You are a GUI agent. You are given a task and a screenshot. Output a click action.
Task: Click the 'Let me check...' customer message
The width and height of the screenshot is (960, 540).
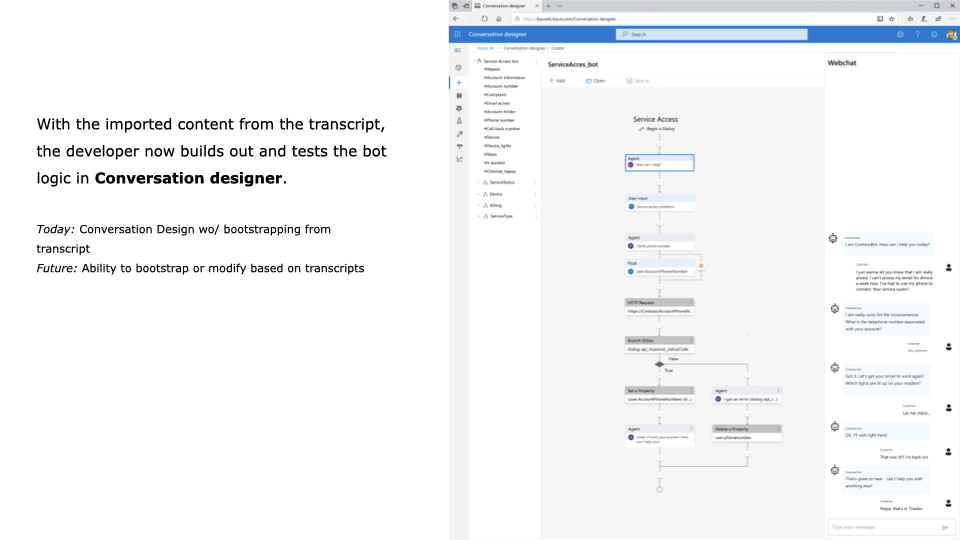coord(916,413)
